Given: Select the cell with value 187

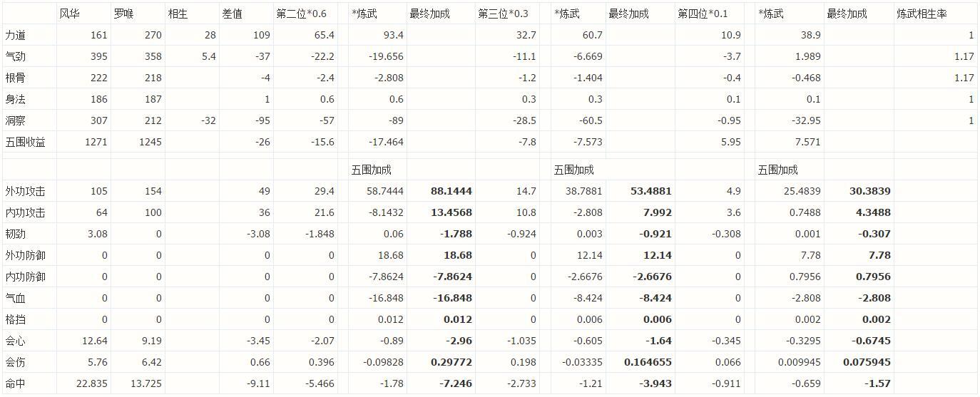Looking at the screenshot, I should pyautogui.click(x=153, y=99).
